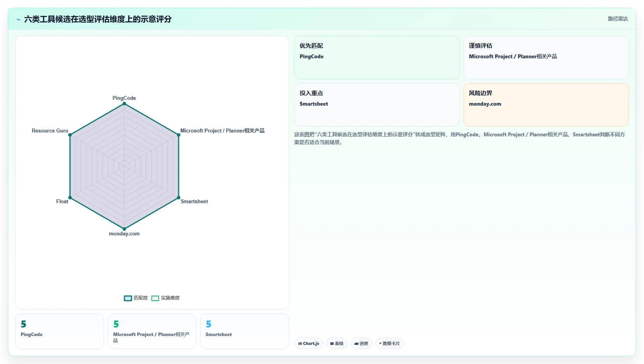
Task: Open the 优先匹配 PingCode card
Action: (377, 57)
